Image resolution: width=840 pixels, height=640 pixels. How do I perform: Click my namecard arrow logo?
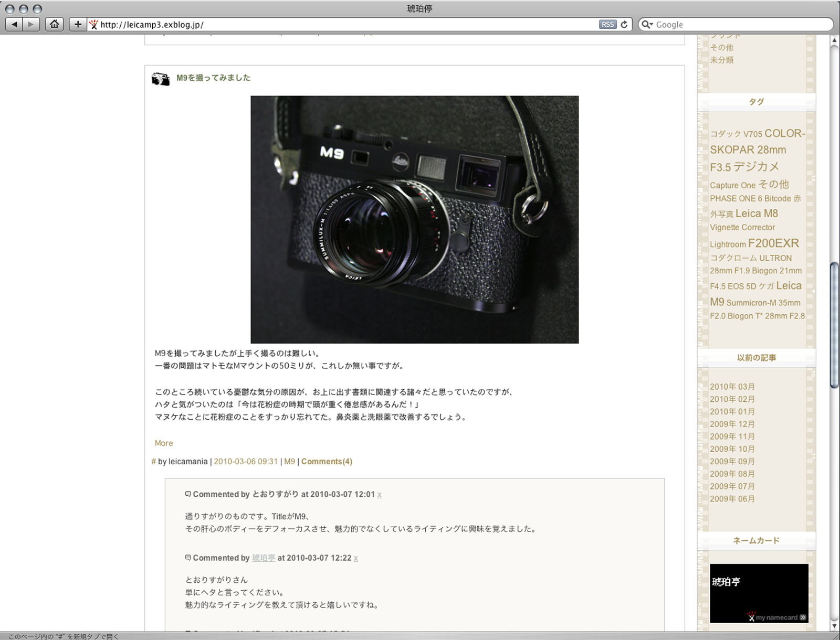[778, 616]
